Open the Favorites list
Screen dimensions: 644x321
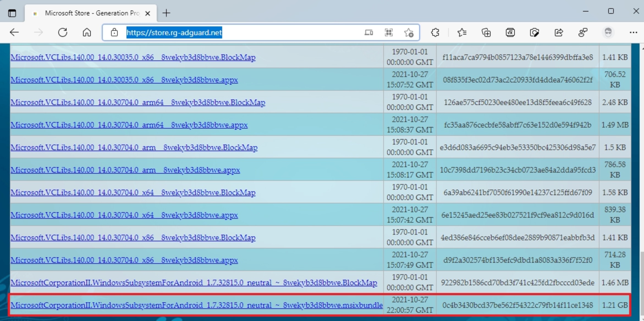[x=462, y=32]
